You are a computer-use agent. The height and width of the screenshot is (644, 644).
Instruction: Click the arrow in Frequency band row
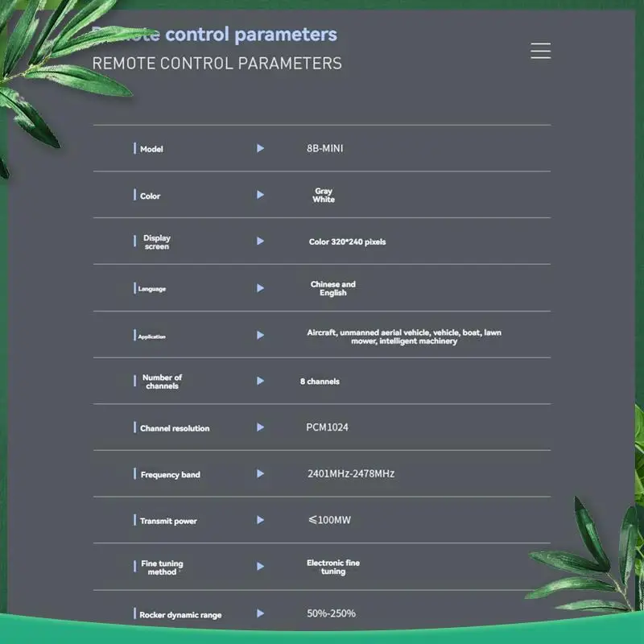pyautogui.click(x=260, y=474)
